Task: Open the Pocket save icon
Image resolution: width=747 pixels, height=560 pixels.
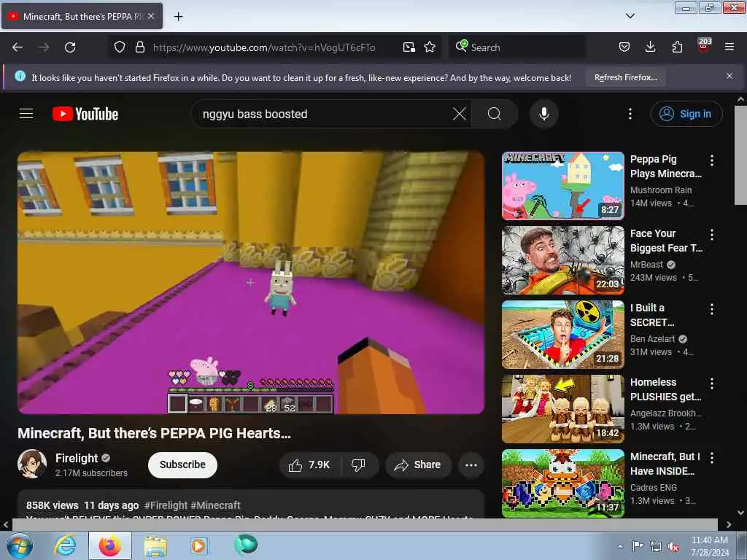Action: pos(624,47)
